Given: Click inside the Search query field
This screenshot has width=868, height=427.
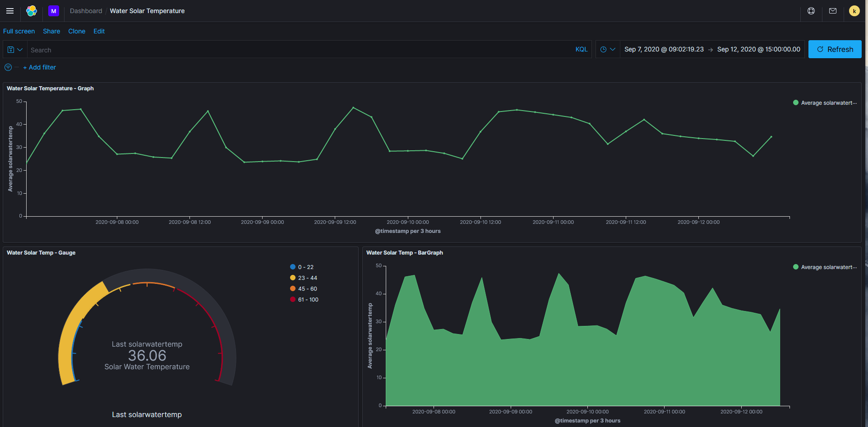Looking at the screenshot, I should 180,50.
